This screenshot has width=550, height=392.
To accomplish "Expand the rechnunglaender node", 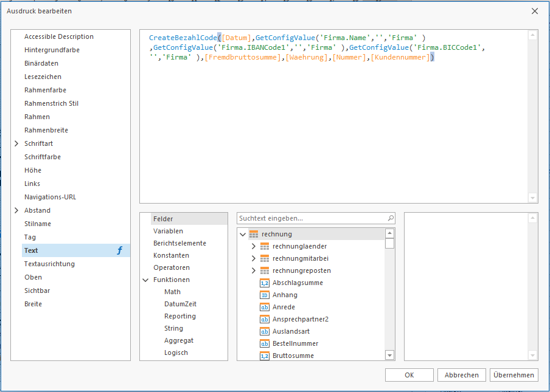I will [254, 246].
